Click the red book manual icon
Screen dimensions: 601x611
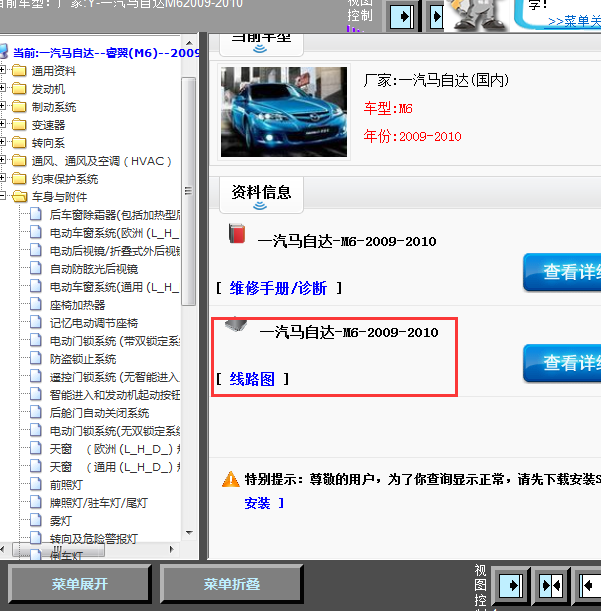pos(237,233)
